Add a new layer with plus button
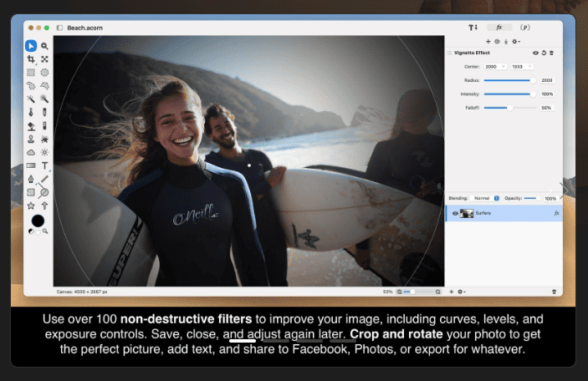The image size is (588, 381). 452,292
